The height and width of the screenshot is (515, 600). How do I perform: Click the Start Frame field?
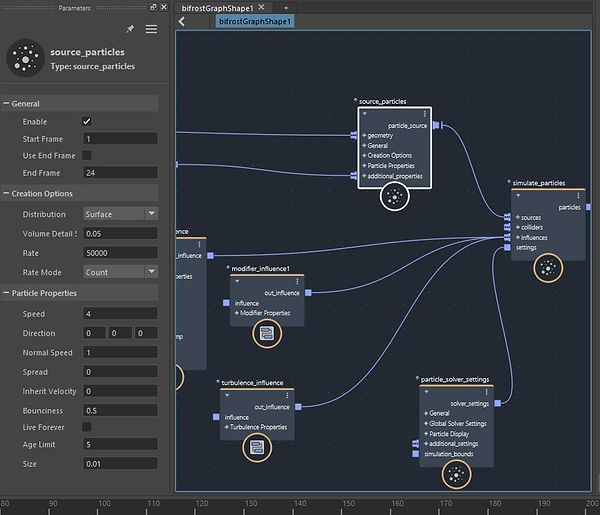[120, 139]
